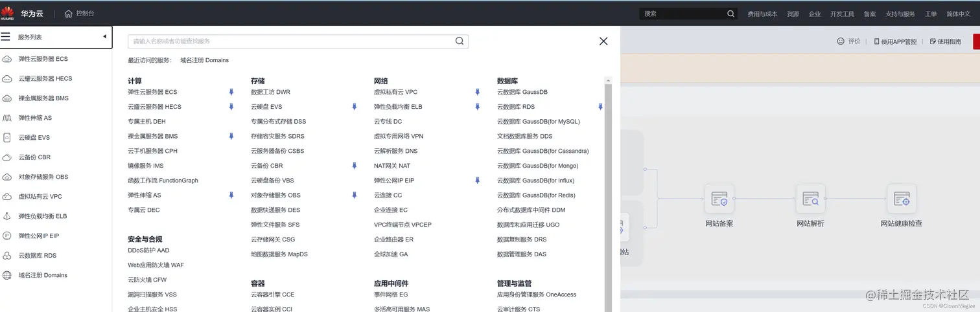Click the 网站备案 step icon
This screenshot has height=312, width=980.
pos(719,199)
